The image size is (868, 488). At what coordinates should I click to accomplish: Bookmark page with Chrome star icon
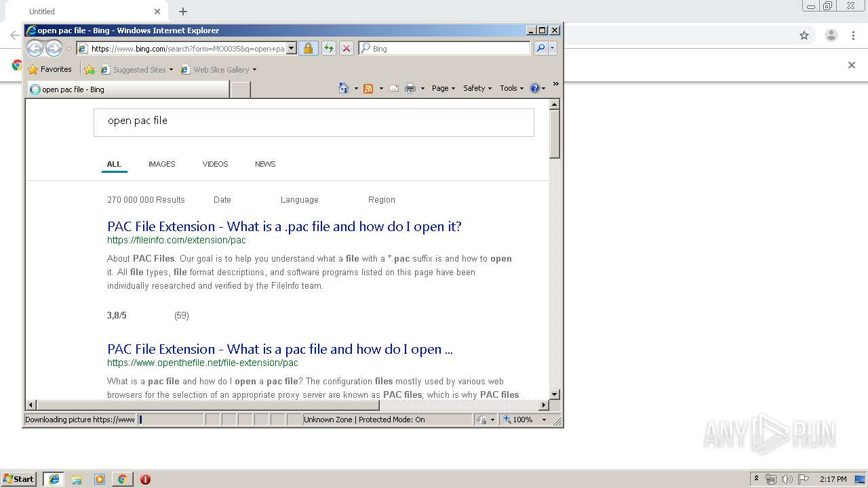pyautogui.click(x=804, y=35)
